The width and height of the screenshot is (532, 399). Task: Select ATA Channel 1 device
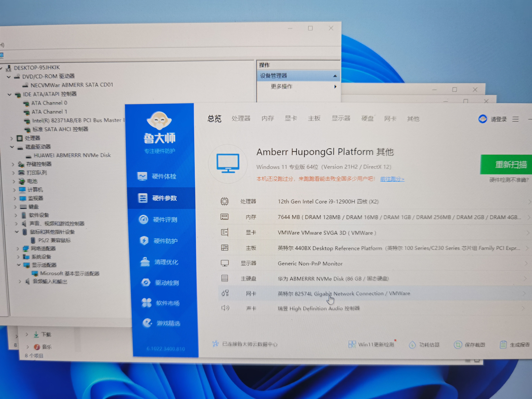tap(49, 112)
